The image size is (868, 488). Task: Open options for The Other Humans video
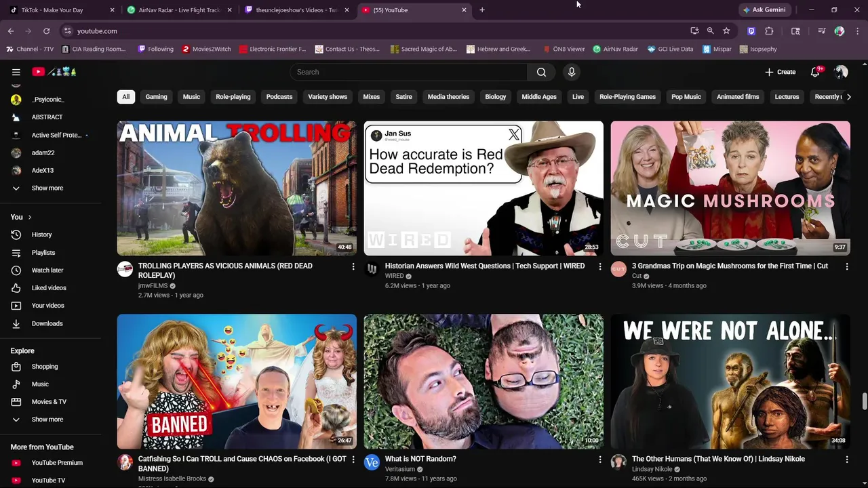point(846,460)
